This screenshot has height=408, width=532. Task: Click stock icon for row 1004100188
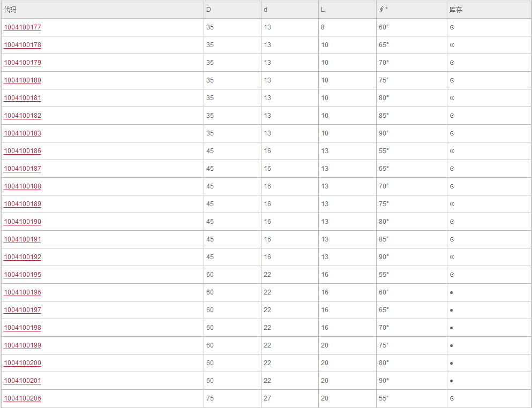452,186
